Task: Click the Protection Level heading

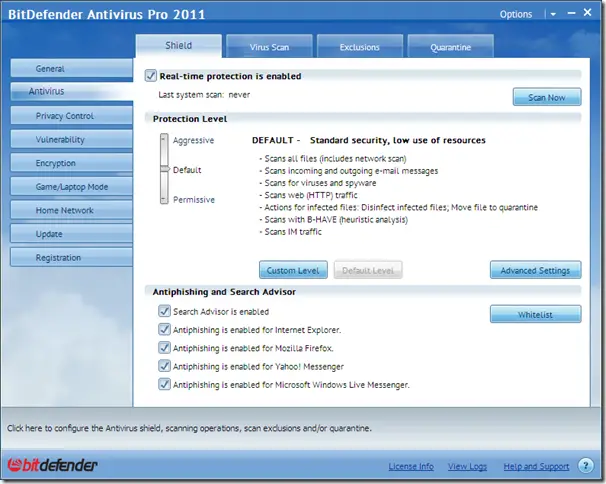Action: click(190, 119)
